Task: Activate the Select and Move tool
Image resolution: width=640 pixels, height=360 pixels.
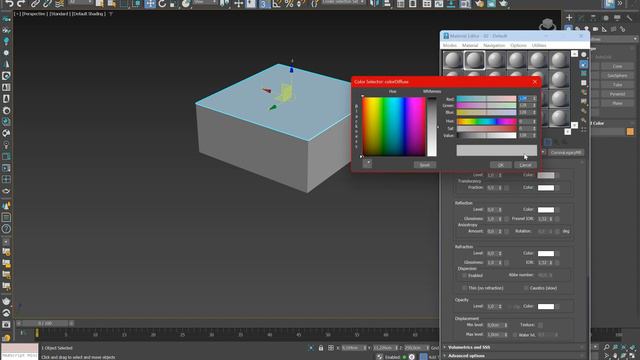Action: (150, 4)
